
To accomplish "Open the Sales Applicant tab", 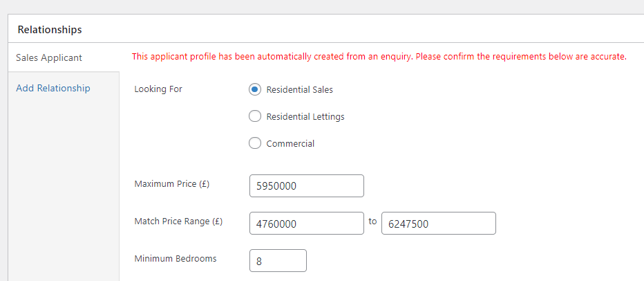I will 64,57.
